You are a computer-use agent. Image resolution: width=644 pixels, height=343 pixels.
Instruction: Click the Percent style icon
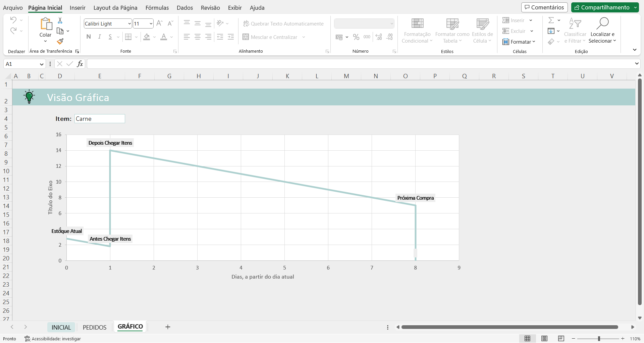356,37
